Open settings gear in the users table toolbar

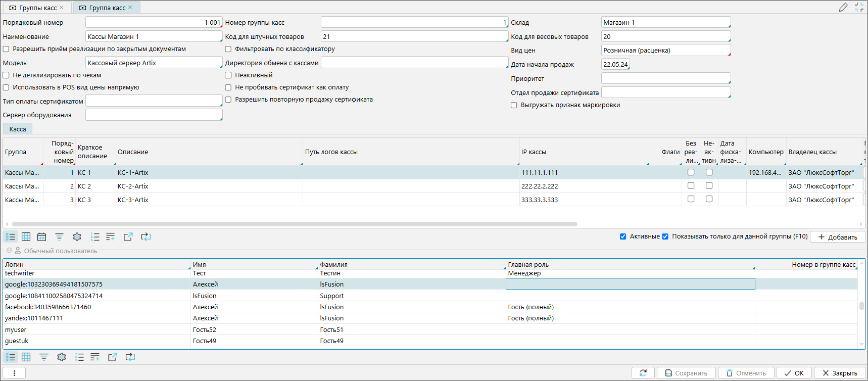(62, 357)
